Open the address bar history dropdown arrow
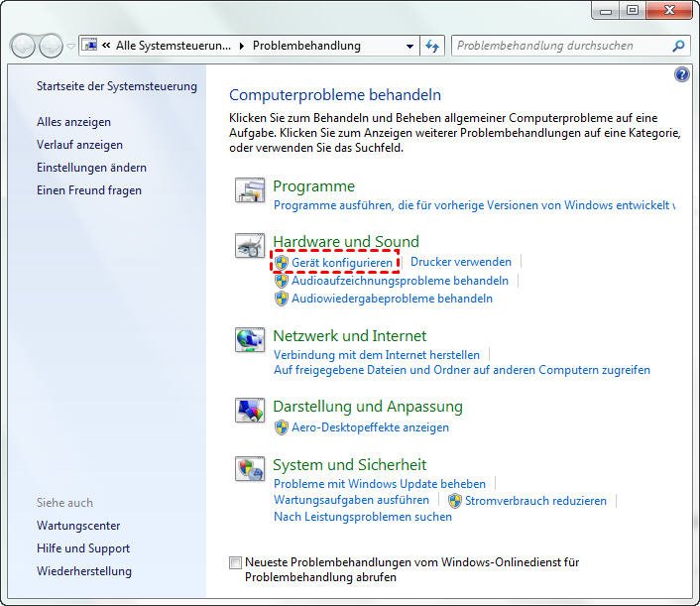The width and height of the screenshot is (700, 606). click(x=409, y=46)
